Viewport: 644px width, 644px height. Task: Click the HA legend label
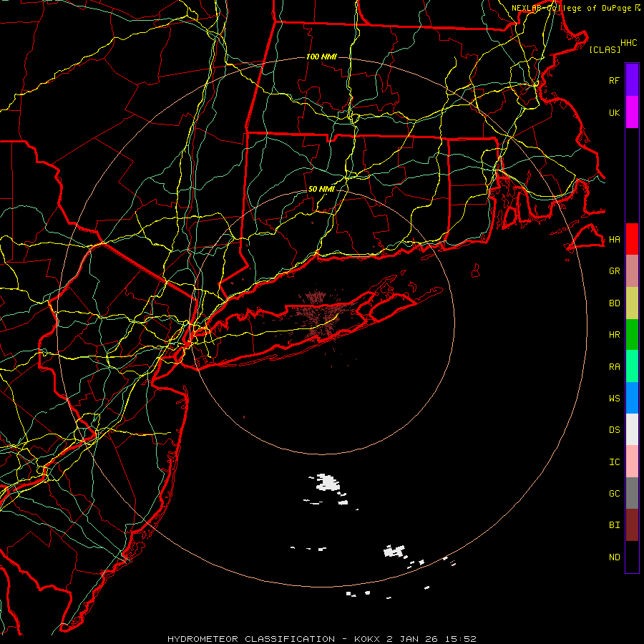click(x=614, y=239)
